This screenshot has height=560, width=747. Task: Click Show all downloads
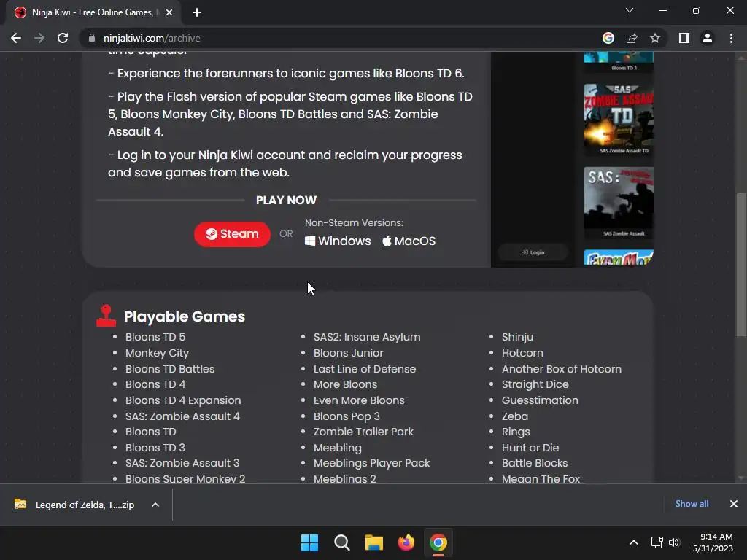[x=692, y=504]
